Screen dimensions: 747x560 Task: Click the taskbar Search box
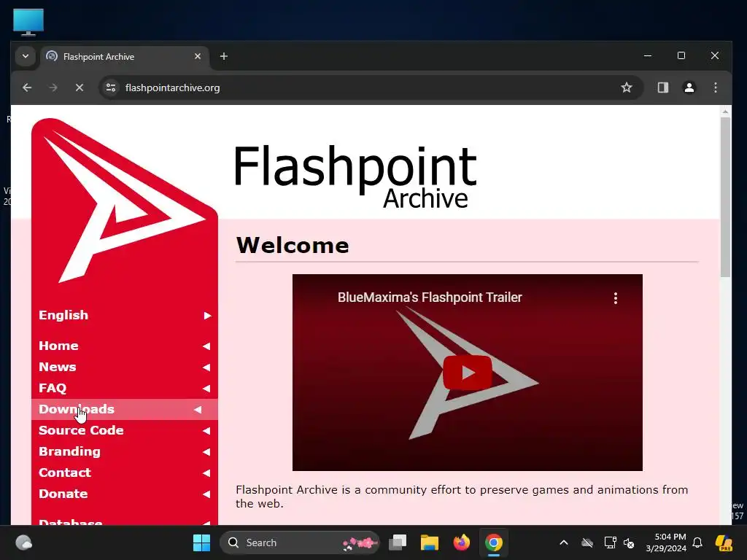300,542
